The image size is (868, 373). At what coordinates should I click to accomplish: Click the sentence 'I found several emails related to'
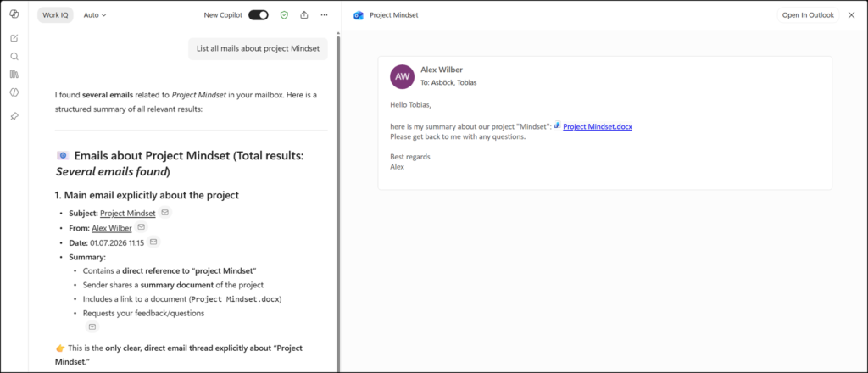(186, 102)
